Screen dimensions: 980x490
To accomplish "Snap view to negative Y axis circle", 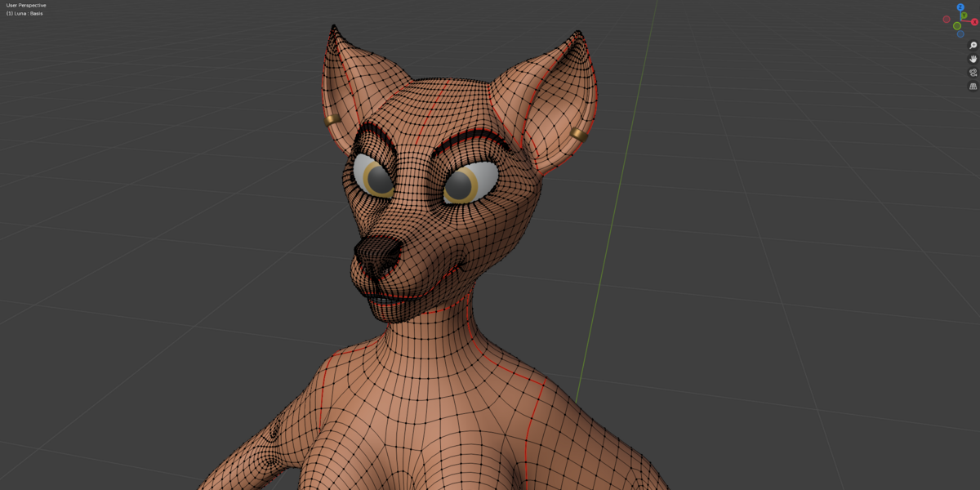I will click(957, 26).
